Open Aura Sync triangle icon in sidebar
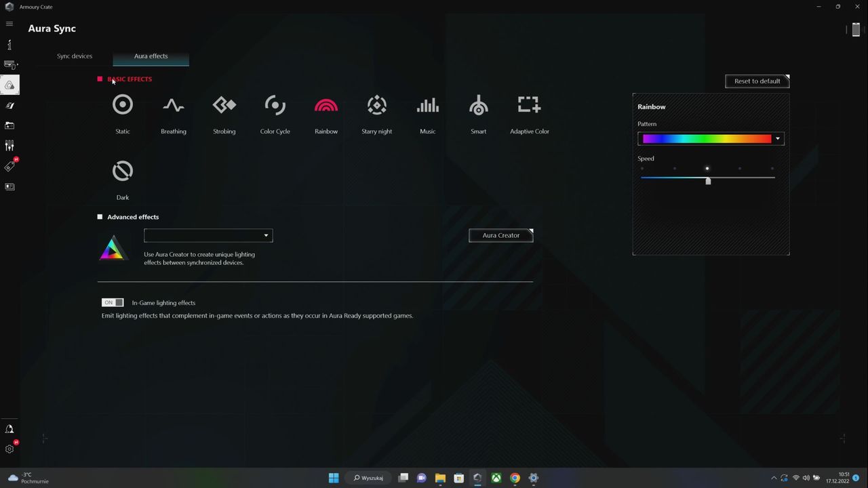 point(9,85)
